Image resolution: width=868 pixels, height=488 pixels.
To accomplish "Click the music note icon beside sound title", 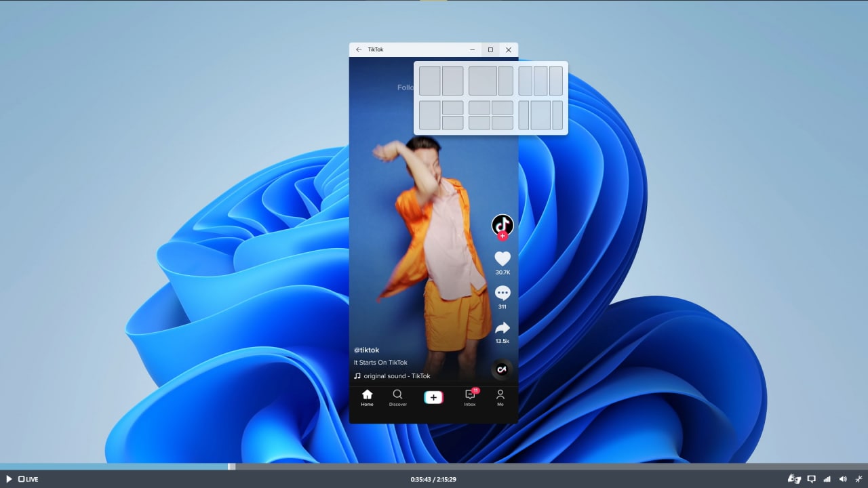I will (357, 376).
